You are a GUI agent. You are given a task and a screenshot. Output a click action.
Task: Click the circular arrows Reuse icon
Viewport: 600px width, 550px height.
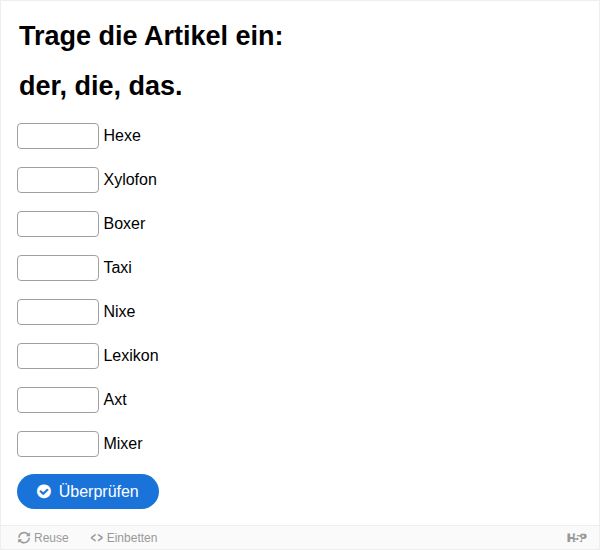tap(24, 538)
